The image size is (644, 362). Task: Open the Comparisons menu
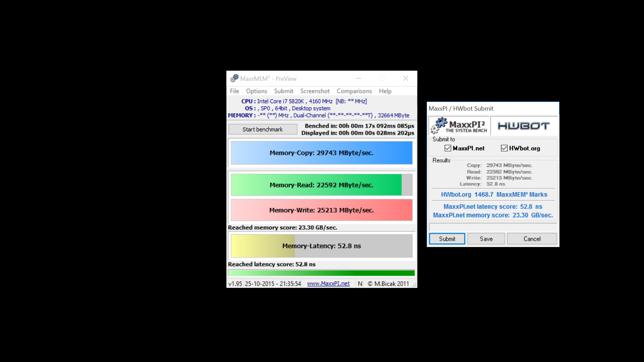[x=354, y=91]
